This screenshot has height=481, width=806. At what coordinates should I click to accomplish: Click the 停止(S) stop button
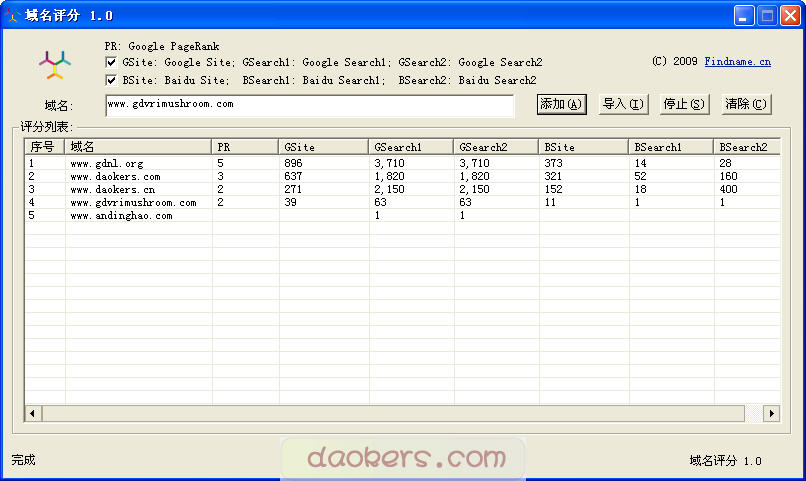[x=684, y=104]
